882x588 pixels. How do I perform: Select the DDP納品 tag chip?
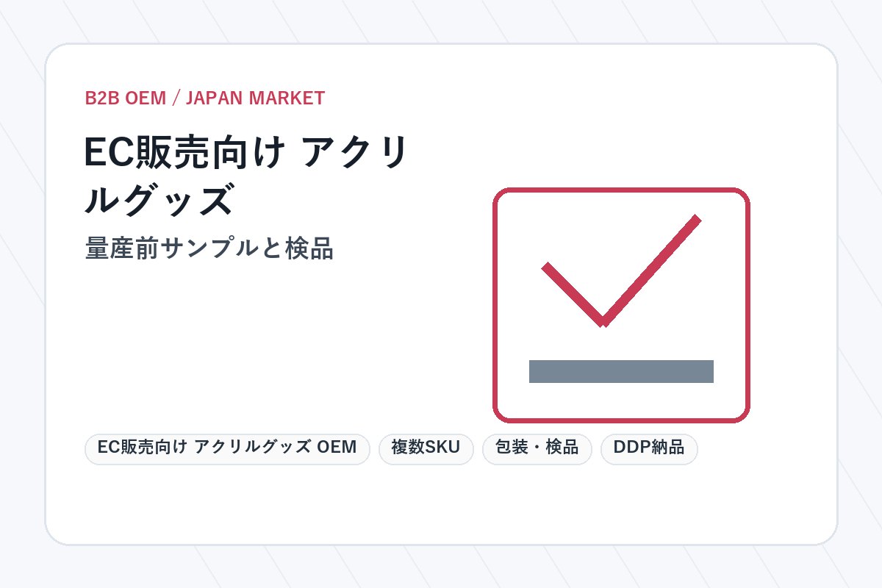click(649, 449)
